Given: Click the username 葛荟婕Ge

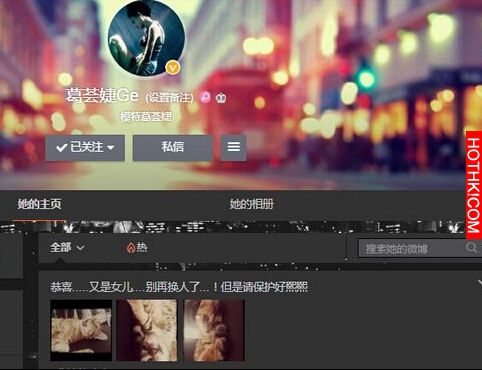Looking at the screenshot, I should pos(102,95).
